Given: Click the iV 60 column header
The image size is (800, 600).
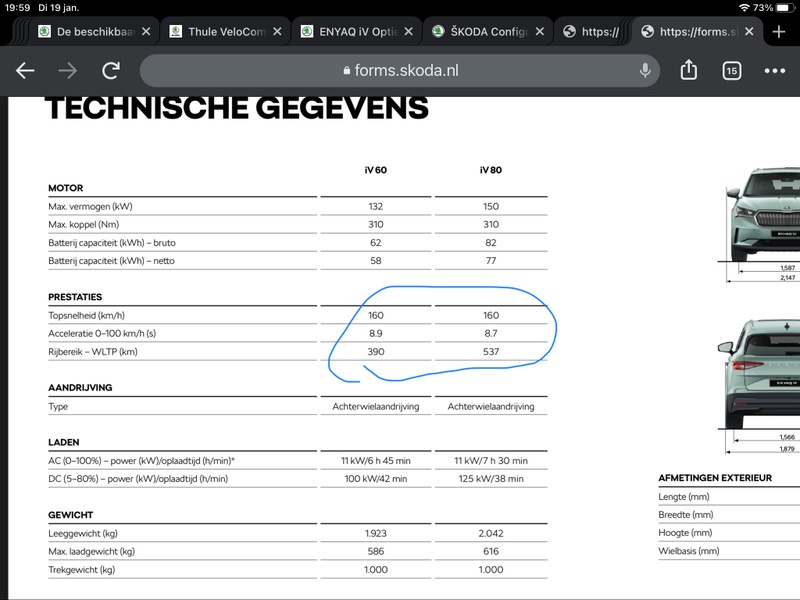Looking at the screenshot, I should 376,170.
